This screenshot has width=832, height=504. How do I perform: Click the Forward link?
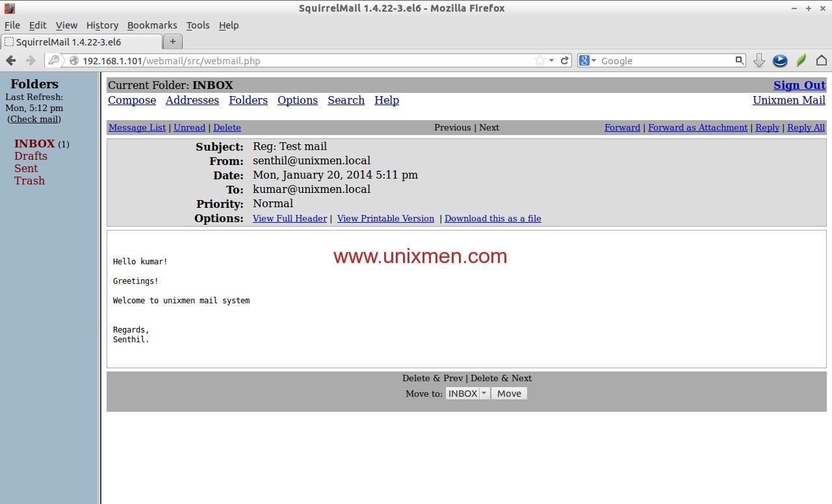(x=622, y=127)
